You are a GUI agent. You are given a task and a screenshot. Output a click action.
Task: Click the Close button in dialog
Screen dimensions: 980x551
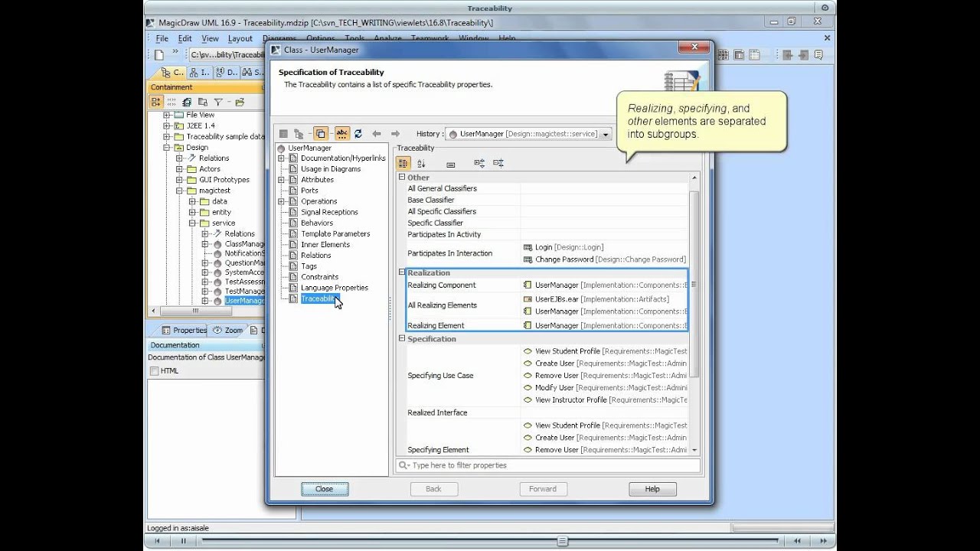324,489
